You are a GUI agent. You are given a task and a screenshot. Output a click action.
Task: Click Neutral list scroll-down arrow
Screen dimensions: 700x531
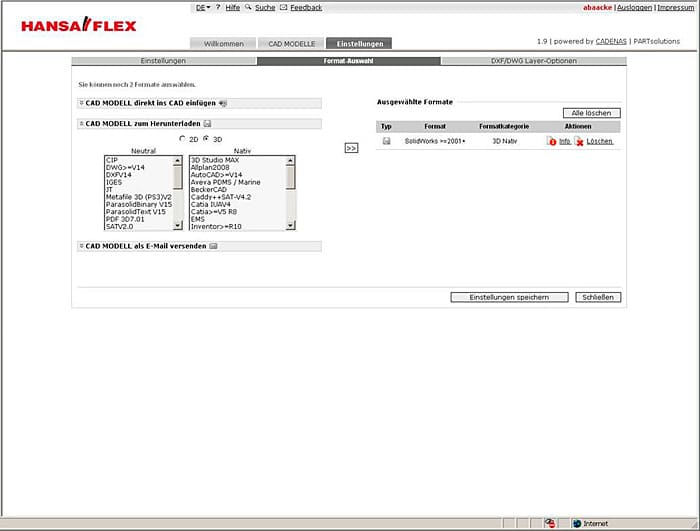pyautogui.click(x=178, y=226)
